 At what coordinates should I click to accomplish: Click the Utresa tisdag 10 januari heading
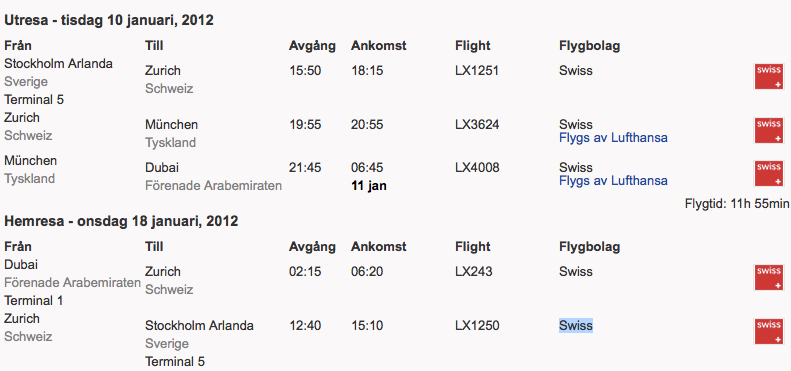109,20
